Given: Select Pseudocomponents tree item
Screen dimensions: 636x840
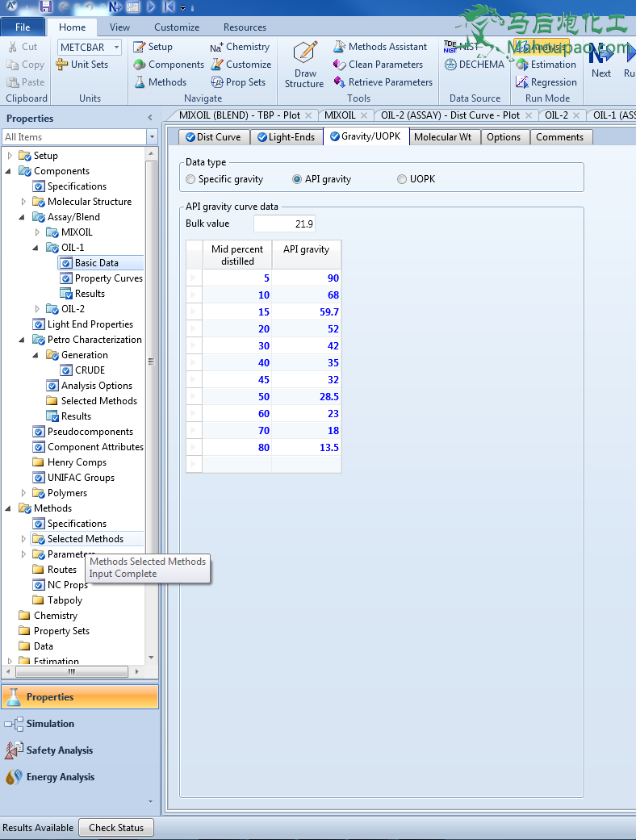Looking at the screenshot, I should pos(82,432).
